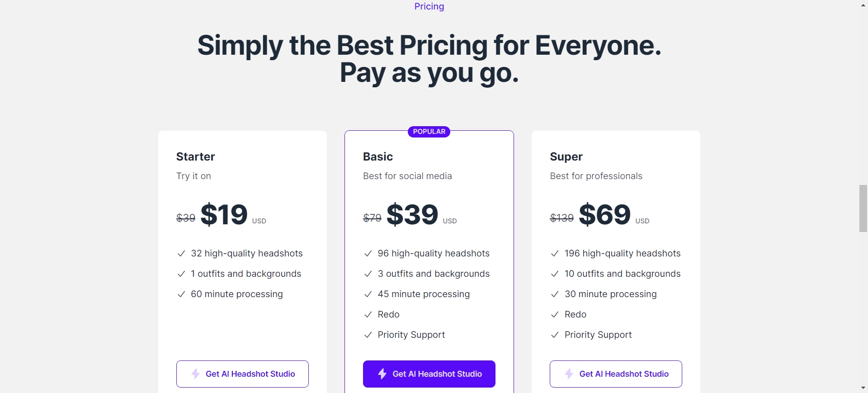Viewport: 868px width, 393px height.
Task: Click checkmark beside 10 outfits and backgrounds
Action: [555, 274]
